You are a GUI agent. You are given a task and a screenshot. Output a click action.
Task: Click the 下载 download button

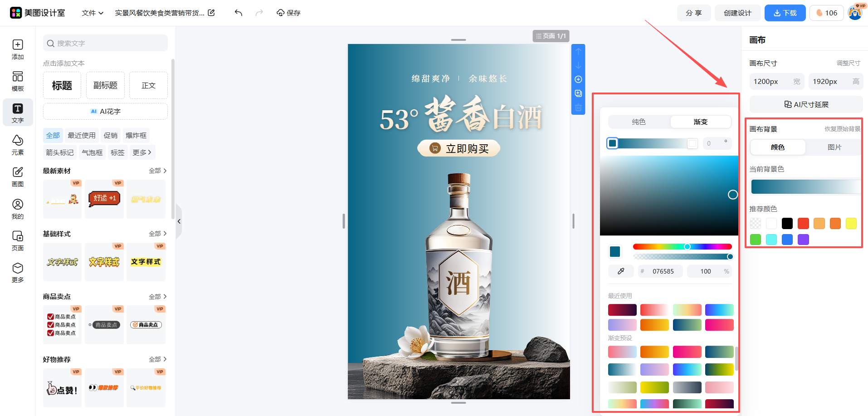tap(785, 13)
